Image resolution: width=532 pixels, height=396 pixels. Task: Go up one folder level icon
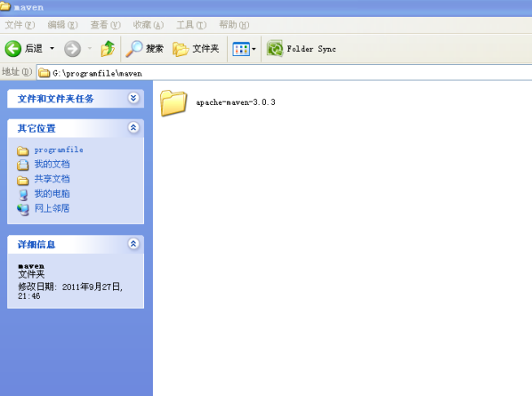(108, 49)
